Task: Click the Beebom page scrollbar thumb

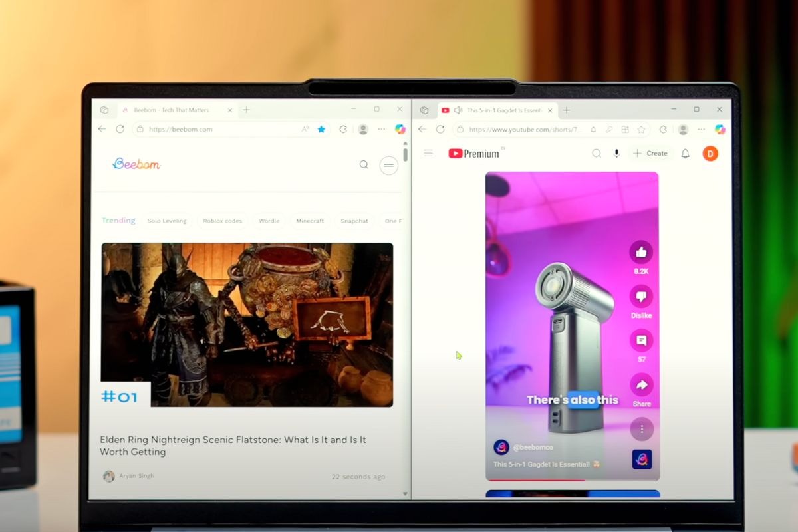Action: pos(406,154)
